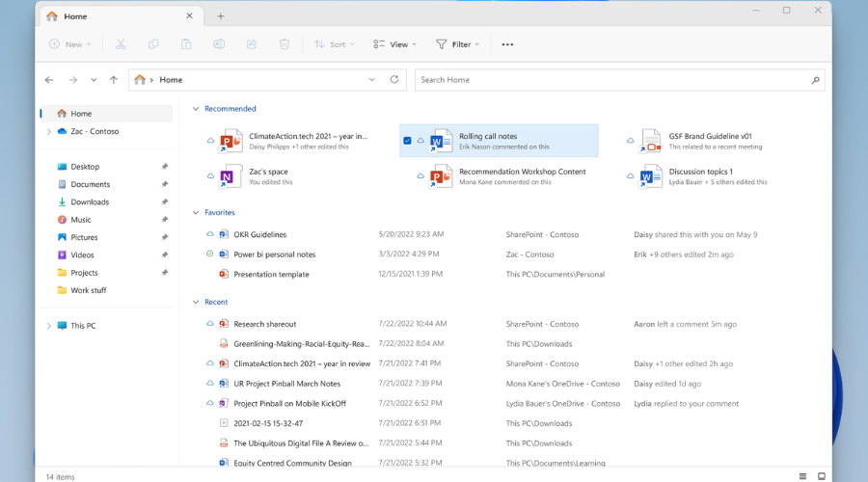Click the Paste clipboard icon

186,44
